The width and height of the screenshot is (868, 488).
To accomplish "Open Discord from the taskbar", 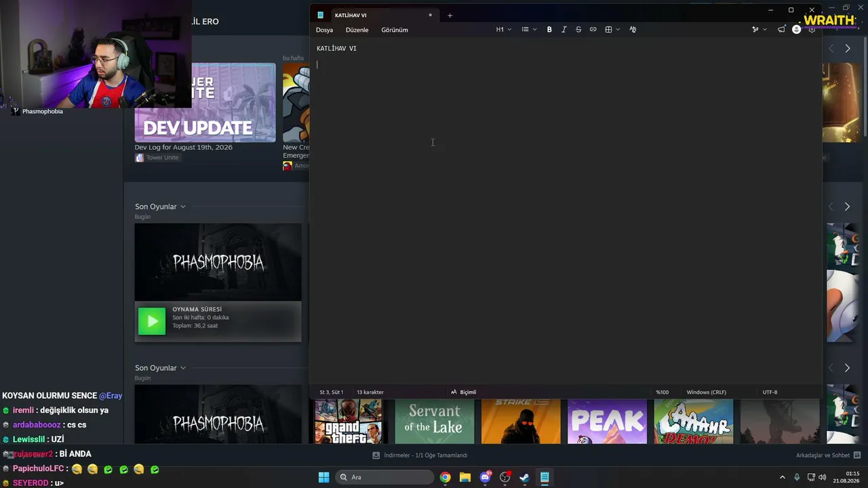I will 485,477.
